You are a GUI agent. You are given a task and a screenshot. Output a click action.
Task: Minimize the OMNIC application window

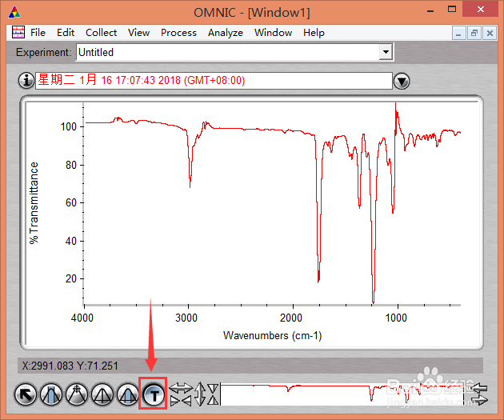430,11
